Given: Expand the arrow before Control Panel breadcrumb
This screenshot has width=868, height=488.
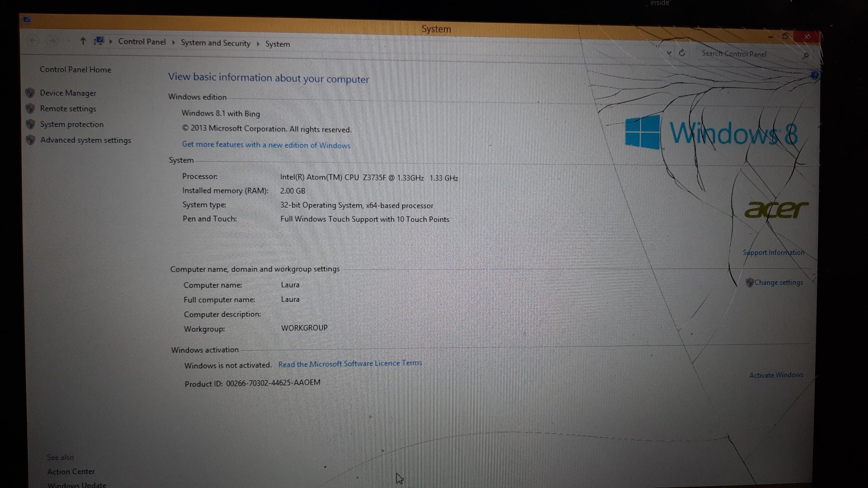Looking at the screenshot, I should 111,42.
